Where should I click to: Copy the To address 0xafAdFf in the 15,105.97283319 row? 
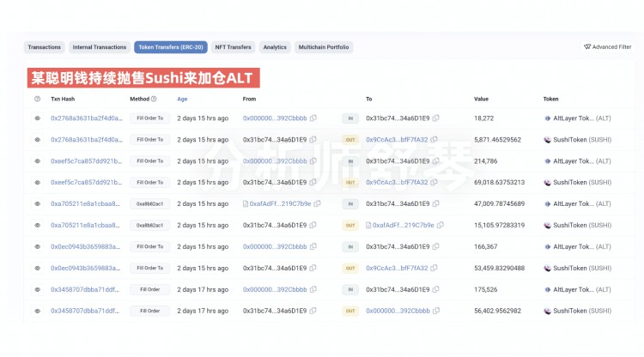[440, 226]
